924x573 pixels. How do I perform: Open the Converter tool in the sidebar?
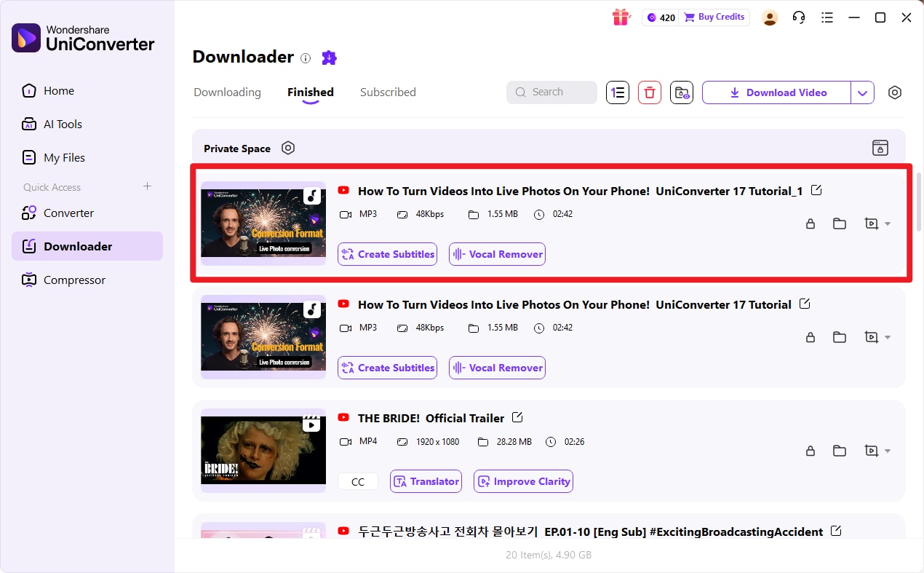click(70, 213)
